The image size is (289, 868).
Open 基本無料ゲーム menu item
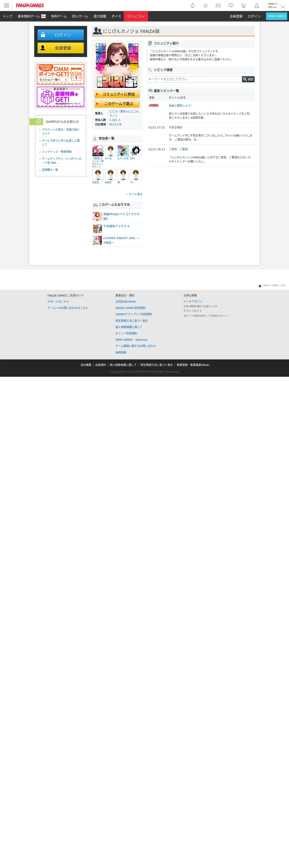(x=32, y=16)
